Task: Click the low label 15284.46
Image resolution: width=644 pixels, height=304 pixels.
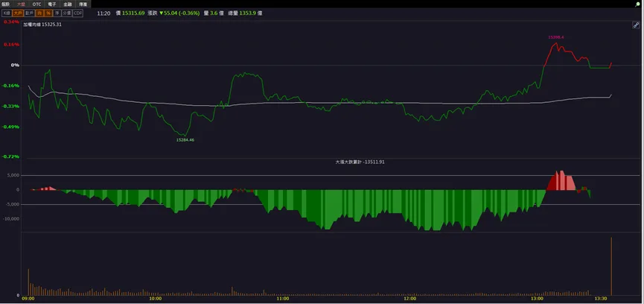Action: point(185,140)
